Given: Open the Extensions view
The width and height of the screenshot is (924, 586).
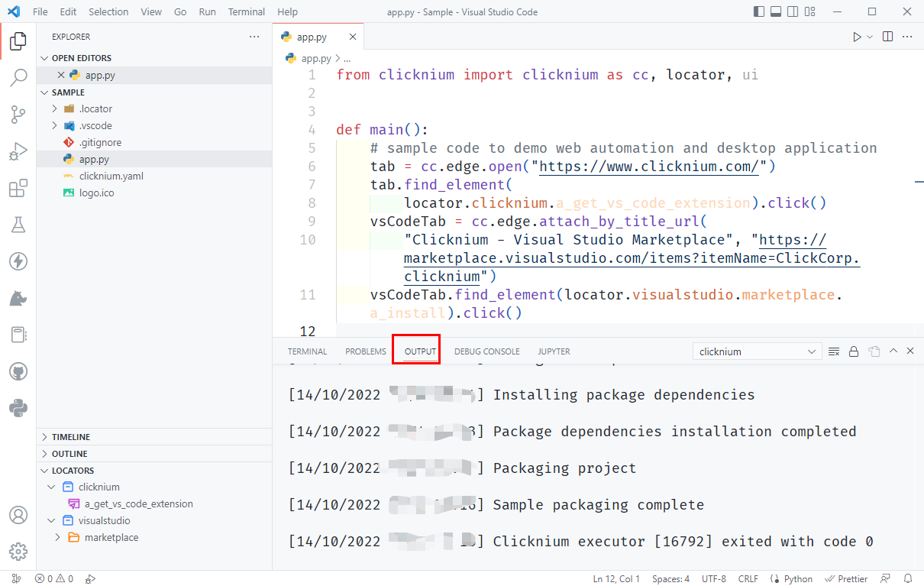Looking at the screenshot, I should pos(18,189).
